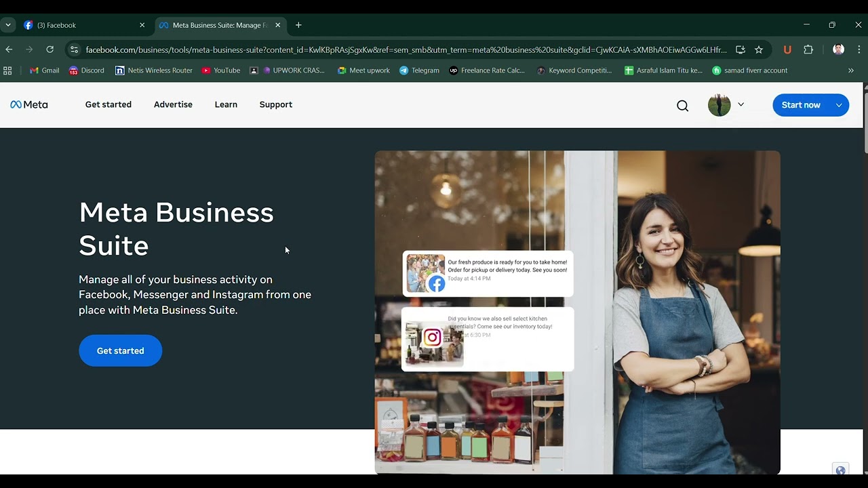868x488 pixels.
Task: Click the blue Get started button
Action: click(120, 350)
